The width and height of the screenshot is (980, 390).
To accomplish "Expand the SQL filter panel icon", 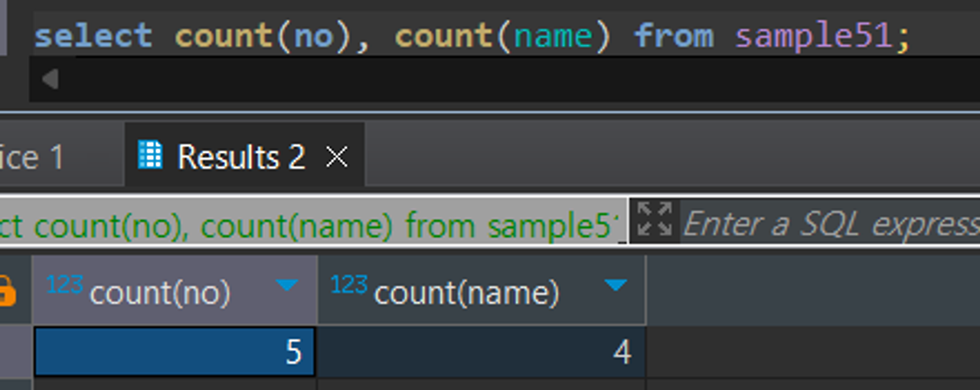I will [655, 220].
